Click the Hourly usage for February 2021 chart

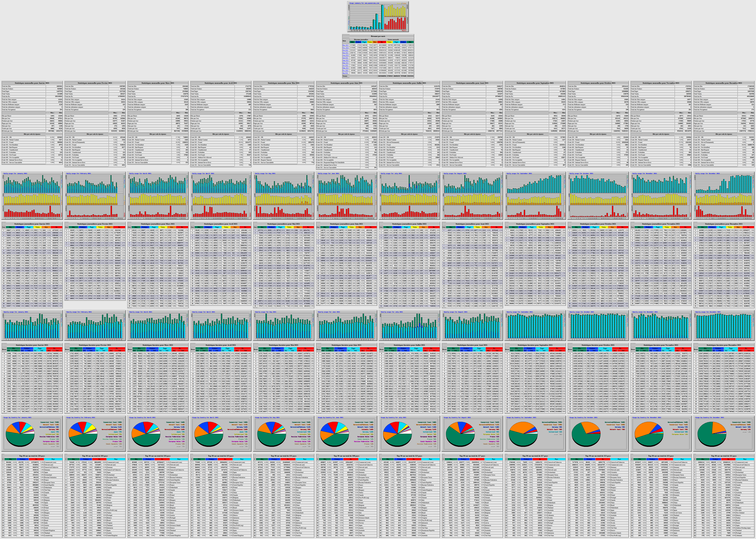pyautogui.click(x=95, y=326)
